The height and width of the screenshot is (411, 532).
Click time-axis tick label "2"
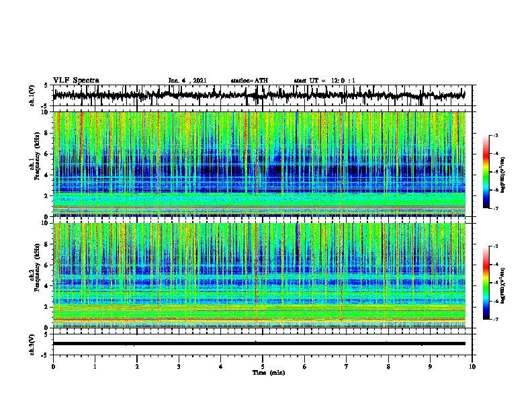point(137,367)
